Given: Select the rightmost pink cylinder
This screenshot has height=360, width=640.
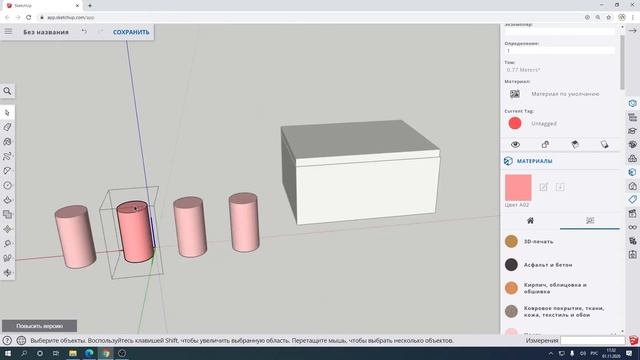Looking at the screenshot, I should pyautogui.click(x=244, y=222).
